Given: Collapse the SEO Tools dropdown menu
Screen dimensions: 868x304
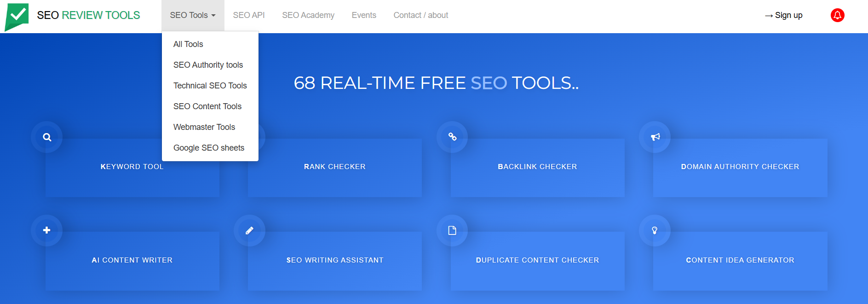Looking at the screenshot, I should 193,15.
